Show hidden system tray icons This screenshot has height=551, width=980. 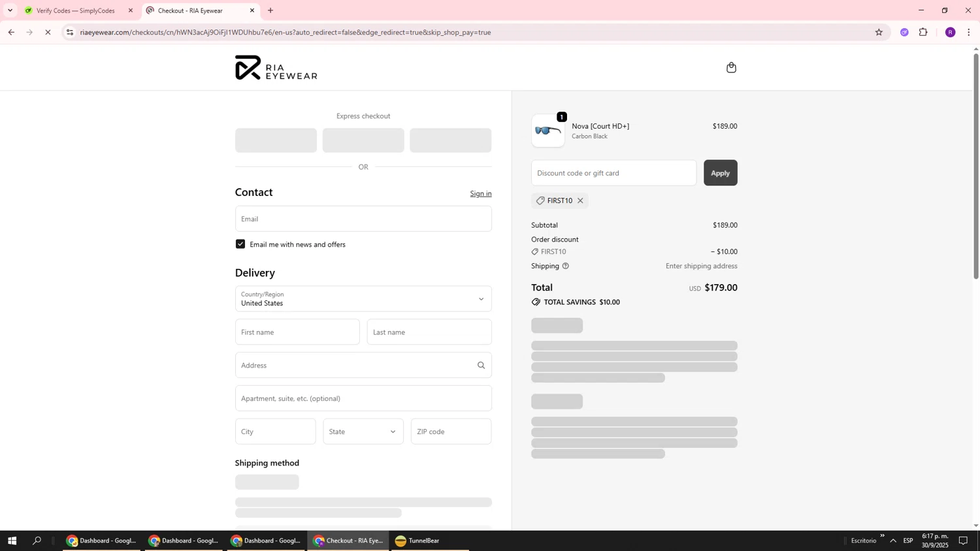tap(893, 541)
